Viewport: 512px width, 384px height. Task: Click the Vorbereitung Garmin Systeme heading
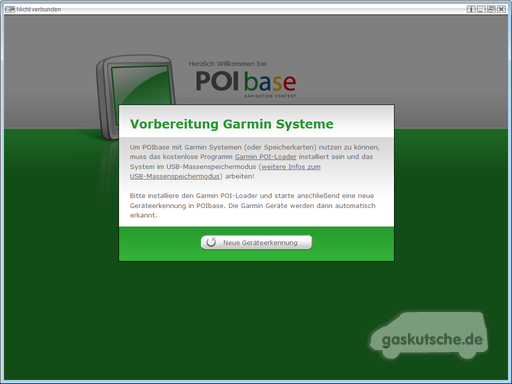tap(232, 124)
